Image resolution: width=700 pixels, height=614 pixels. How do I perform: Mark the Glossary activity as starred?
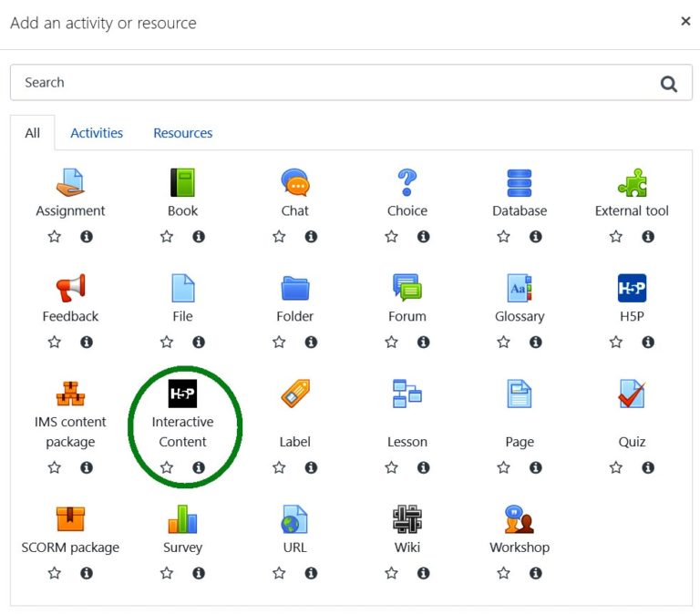tap(504, 343)
